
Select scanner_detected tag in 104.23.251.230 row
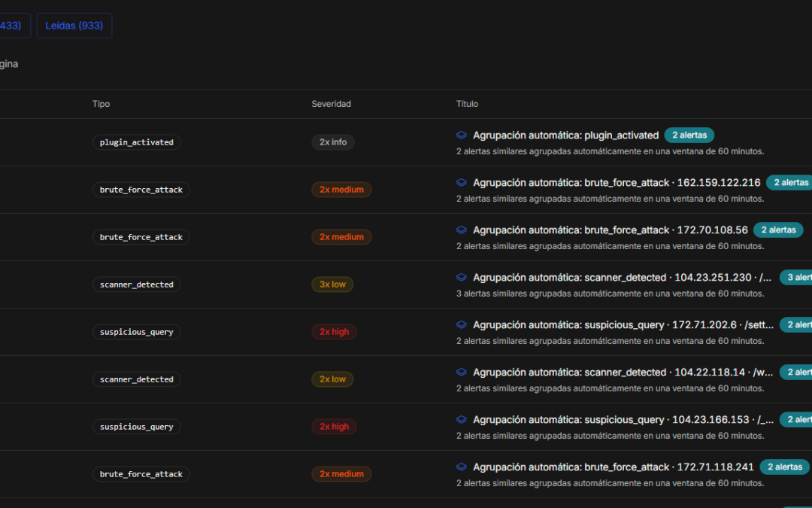(x=137, y=284)
